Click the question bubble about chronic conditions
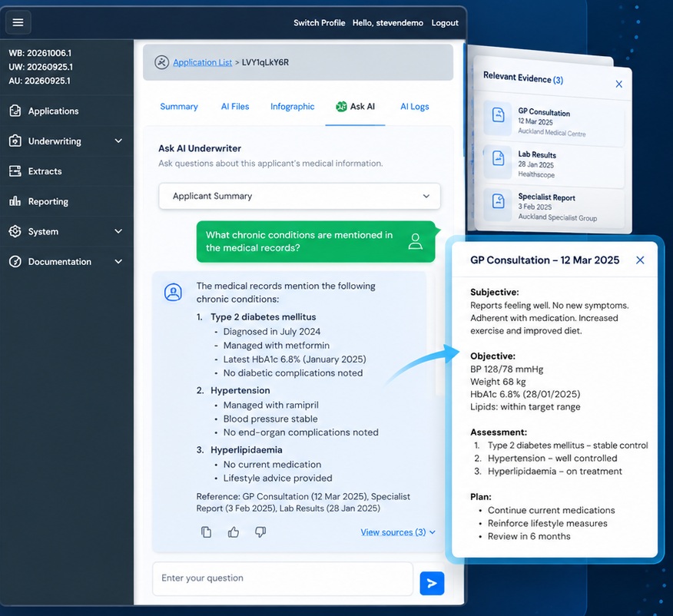 [316, 241]
